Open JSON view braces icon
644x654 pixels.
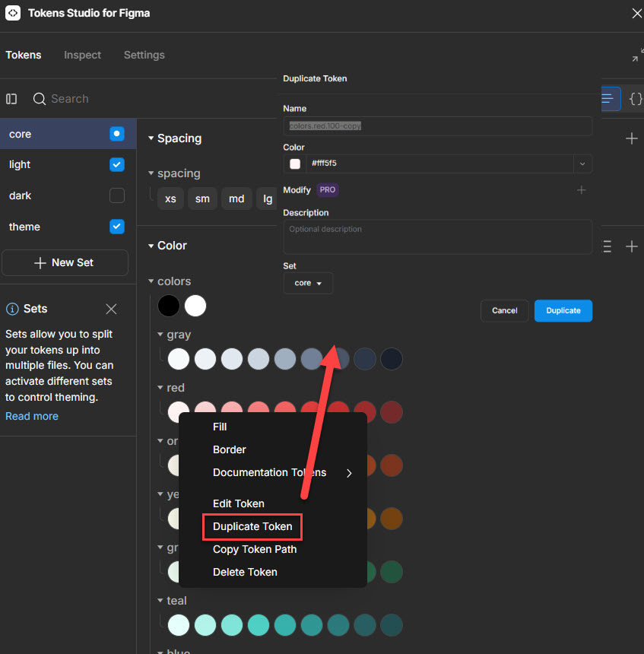635,99
